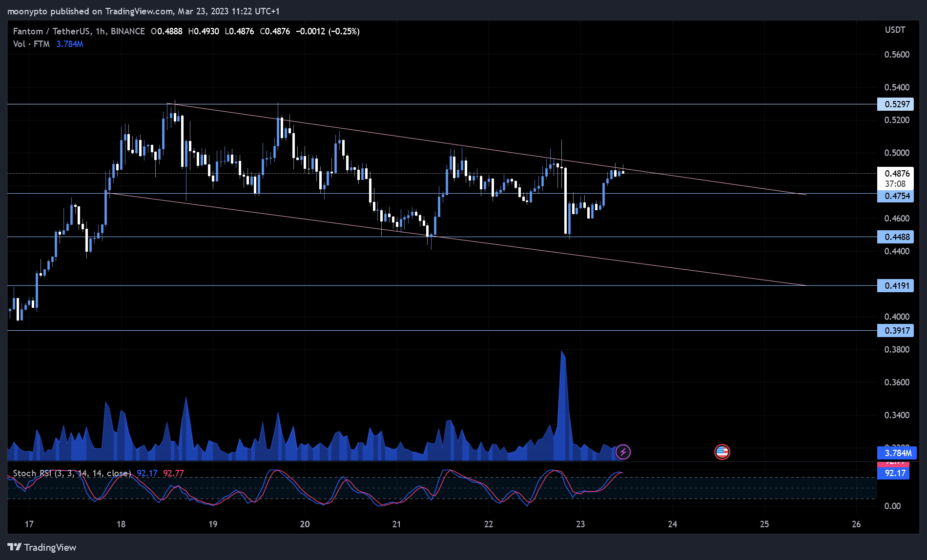
Task: Click the TradingView logo at bottom left
Action: (42, 547)
